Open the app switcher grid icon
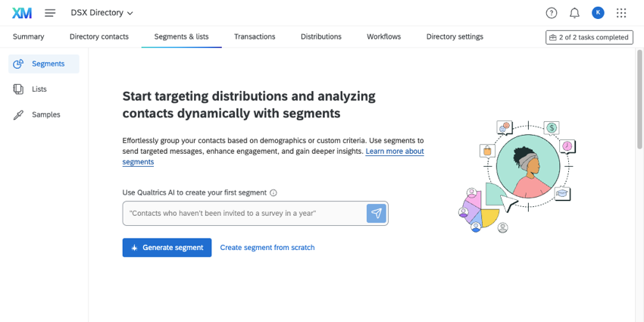This screenshot has width=644, height=322. point(621,13)
